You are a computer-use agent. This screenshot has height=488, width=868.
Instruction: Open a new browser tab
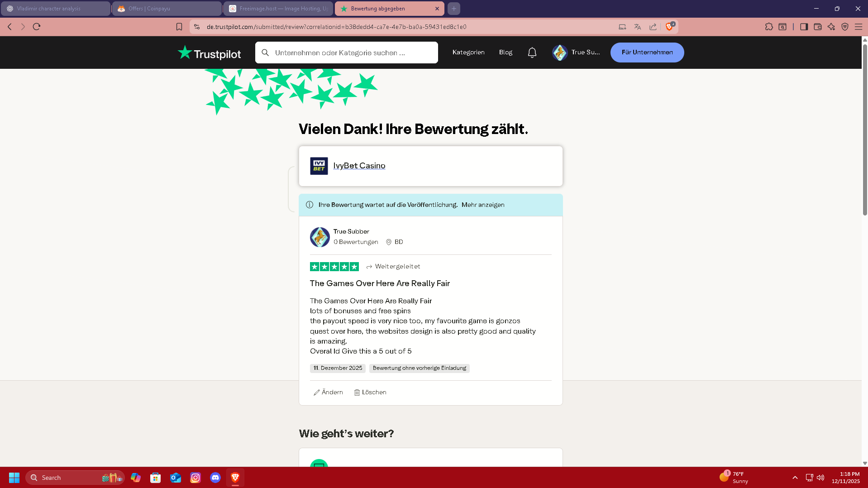pyautogui.click(x=454, y=9)
